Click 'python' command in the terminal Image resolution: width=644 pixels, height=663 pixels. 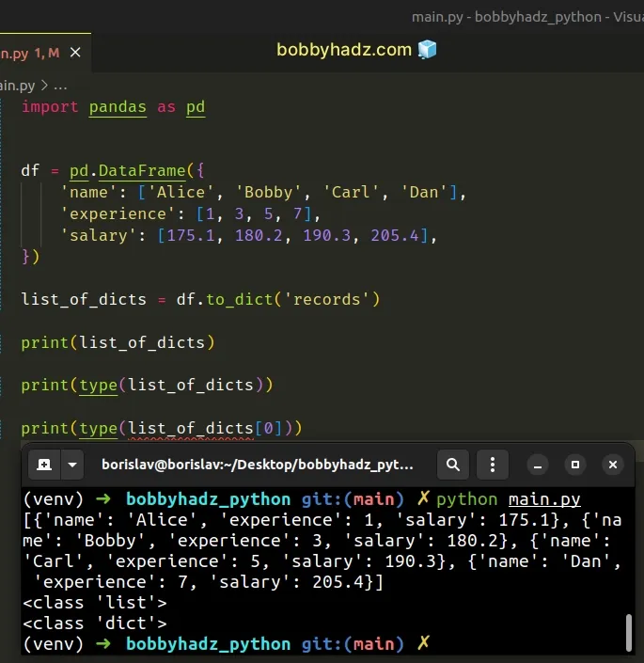pos(467,499)
